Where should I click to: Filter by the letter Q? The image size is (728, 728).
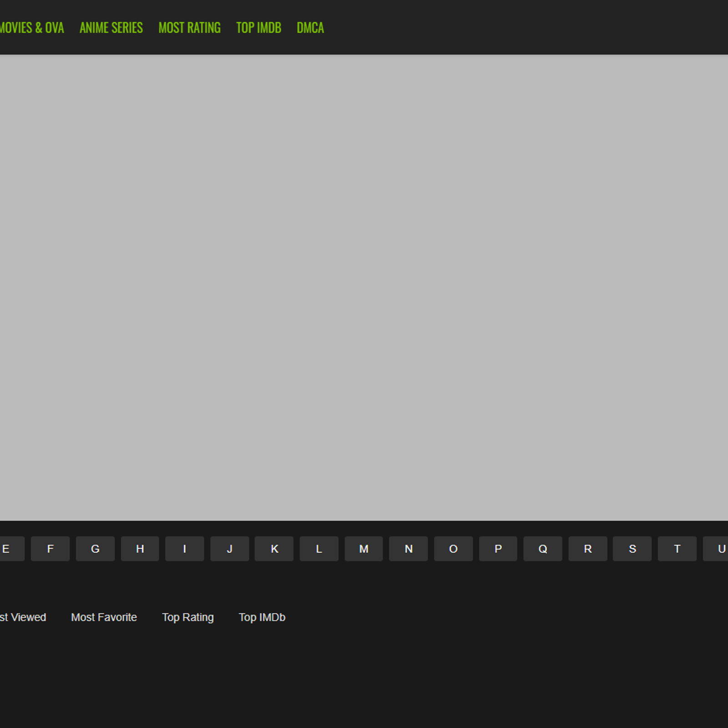542,549
